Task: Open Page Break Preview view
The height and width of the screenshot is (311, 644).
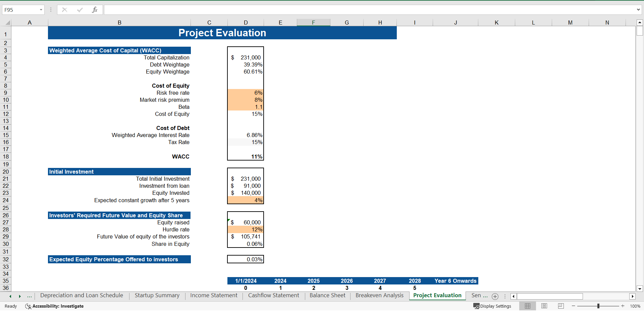Action: pos(560,306)
